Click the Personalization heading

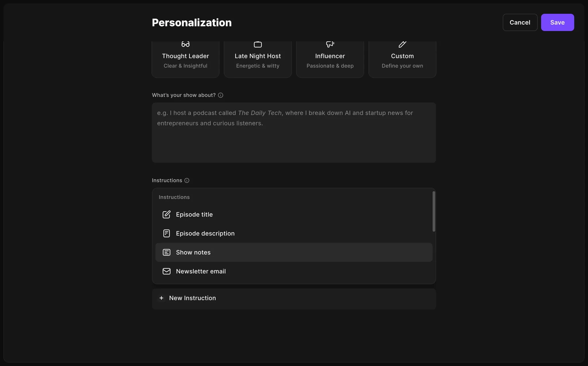coord(192,22)
